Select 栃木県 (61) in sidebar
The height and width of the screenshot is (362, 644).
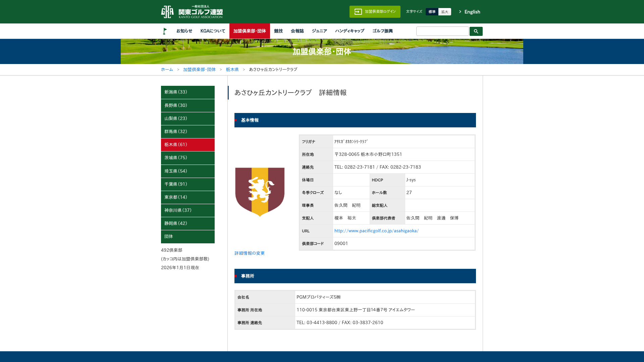188,145
